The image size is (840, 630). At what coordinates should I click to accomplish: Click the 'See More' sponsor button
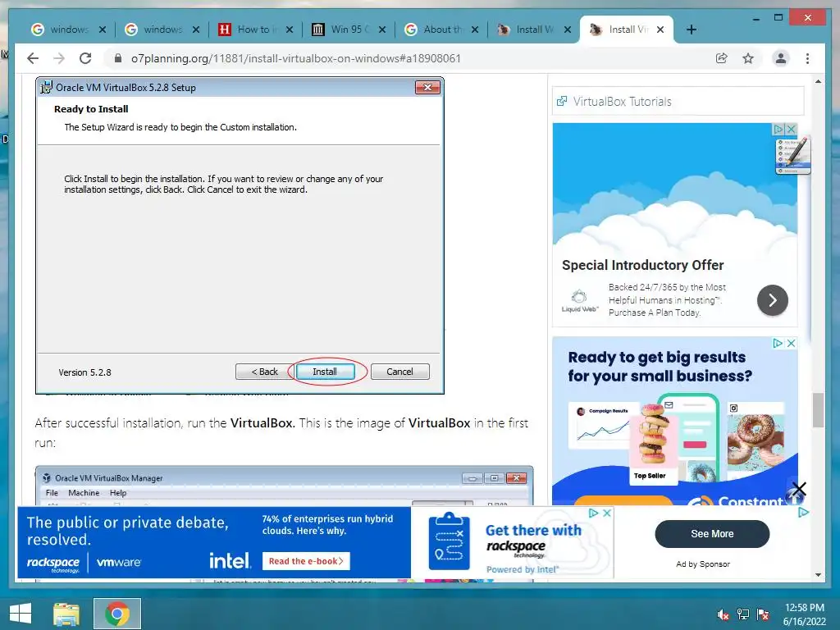[712, 533]
